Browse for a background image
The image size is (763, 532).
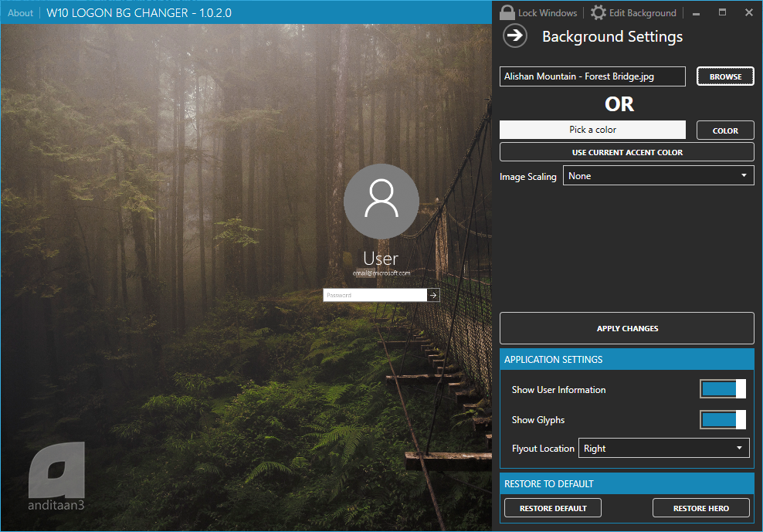[x=725, y=76]
